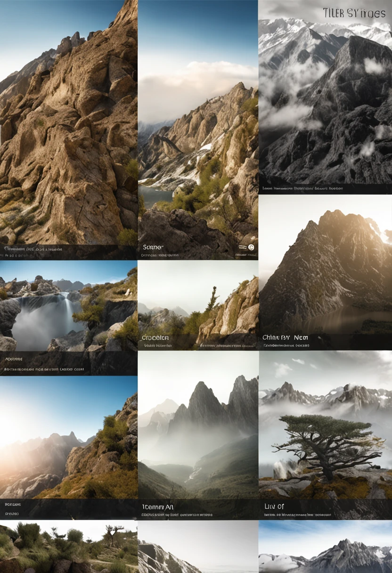Open the Snne tile's small footer icon cluster

pyautogui.click(x=247, y=247)
